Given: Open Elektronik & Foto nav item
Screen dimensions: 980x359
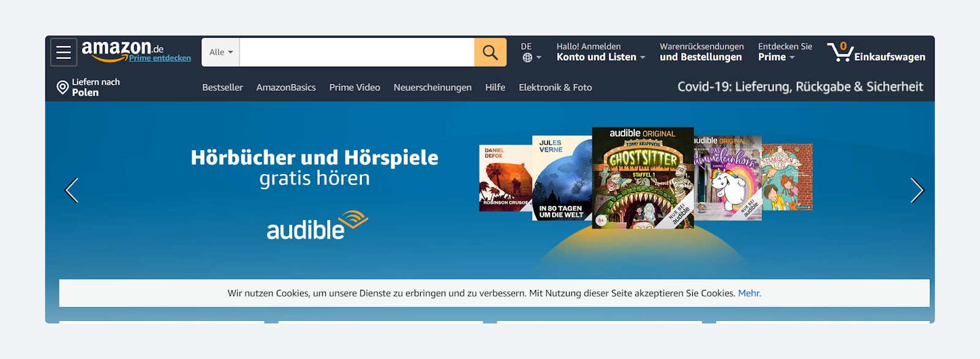Looking at the screenshot, I should coord(556,88).
